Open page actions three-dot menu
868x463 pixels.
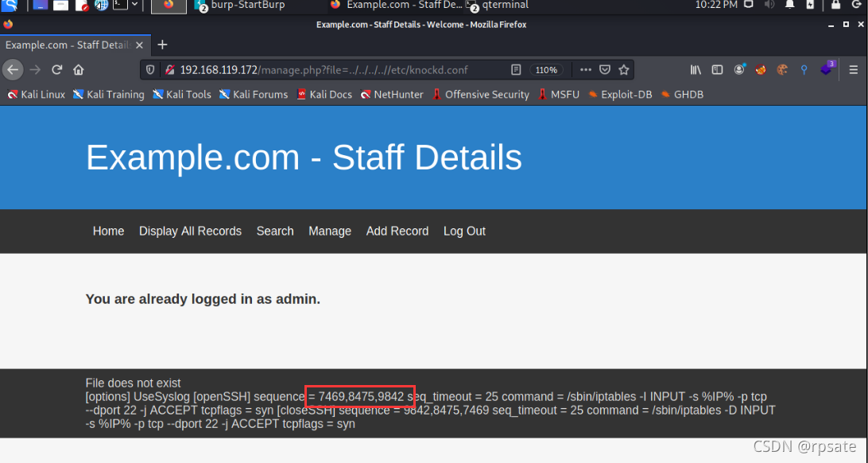coord(586,70)
